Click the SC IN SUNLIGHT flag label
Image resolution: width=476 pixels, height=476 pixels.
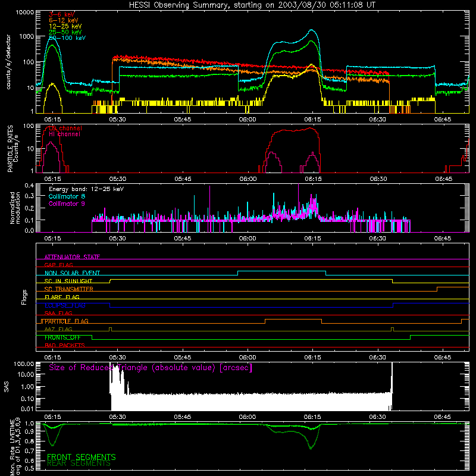[x=68, y=281]
